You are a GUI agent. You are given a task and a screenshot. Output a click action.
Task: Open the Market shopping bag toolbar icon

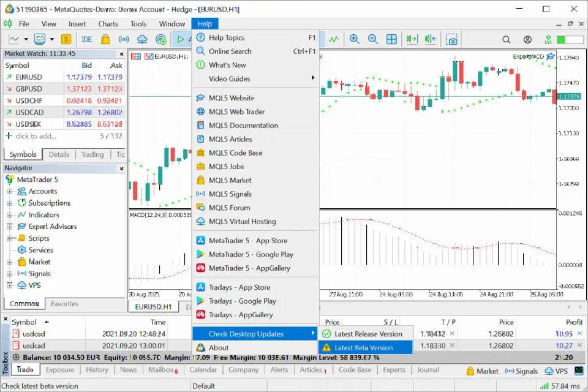point(105,39)
